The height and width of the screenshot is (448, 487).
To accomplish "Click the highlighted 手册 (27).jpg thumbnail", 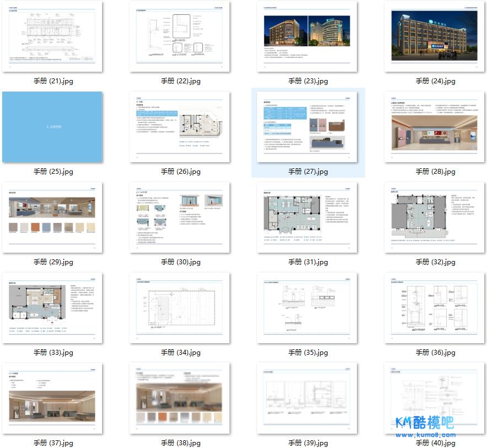I will tap(308, 127).
